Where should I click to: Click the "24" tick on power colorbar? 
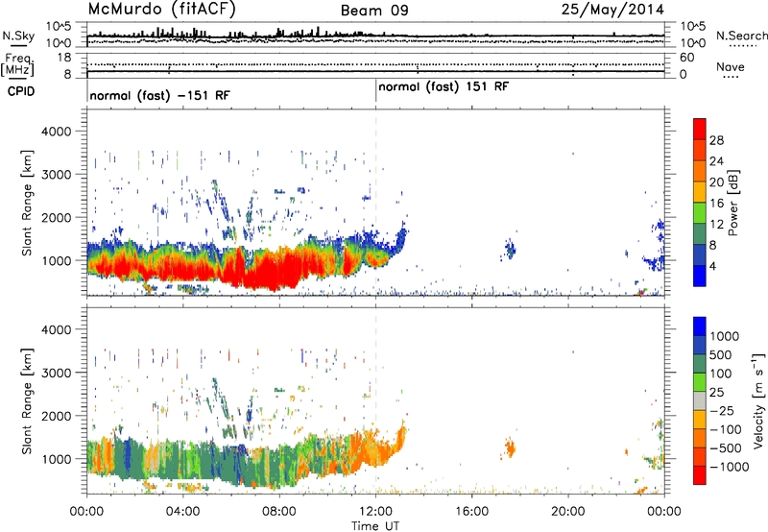pyautogui.click(x=716, y=161)
